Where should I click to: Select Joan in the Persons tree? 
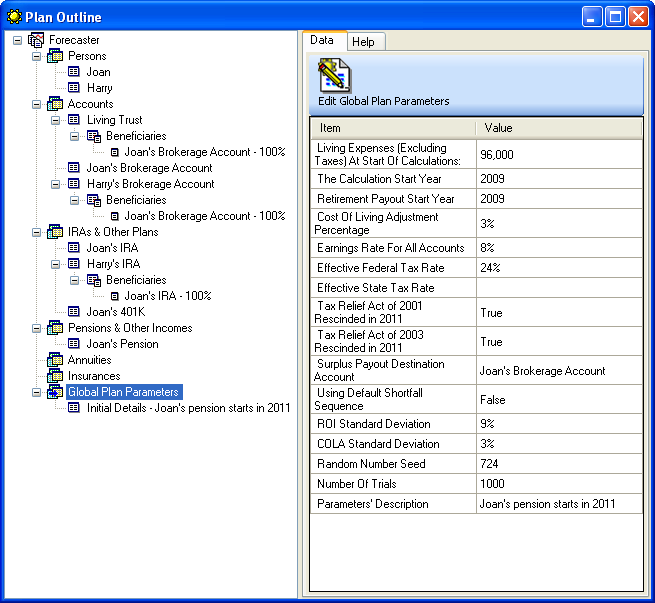pyautogui.click(x=99, y=72)
